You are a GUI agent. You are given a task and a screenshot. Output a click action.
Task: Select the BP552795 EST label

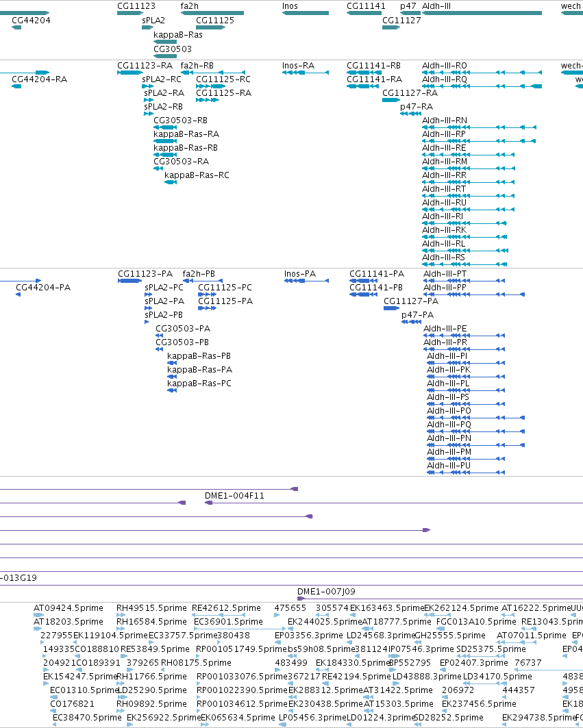click(x=410, y=662)
